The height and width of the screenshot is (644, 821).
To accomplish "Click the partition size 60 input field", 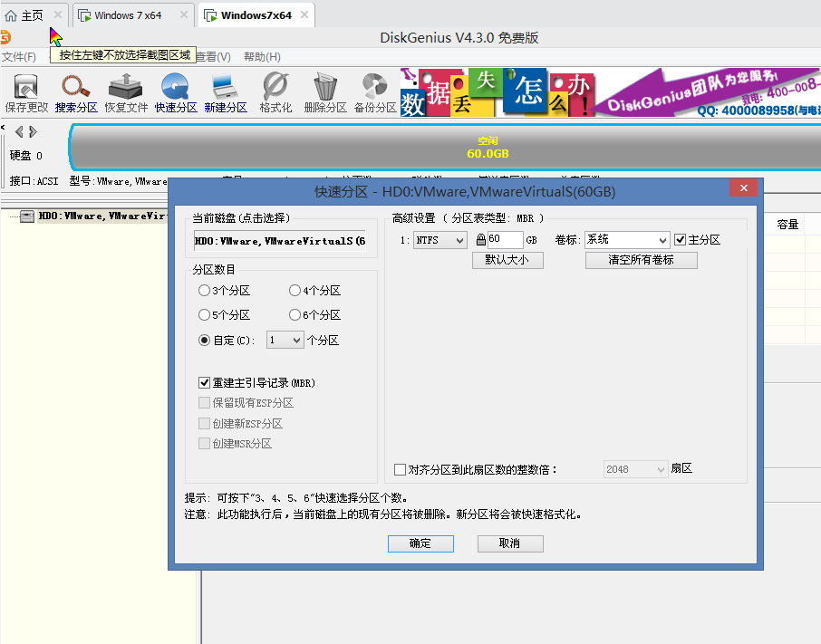I will (505, 240).
